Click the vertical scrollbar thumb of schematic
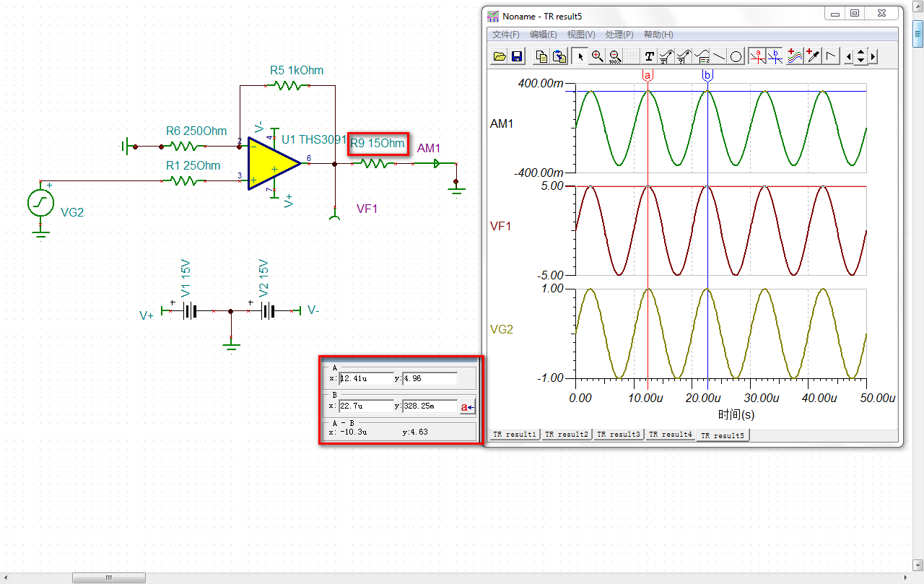 point(919,32)
